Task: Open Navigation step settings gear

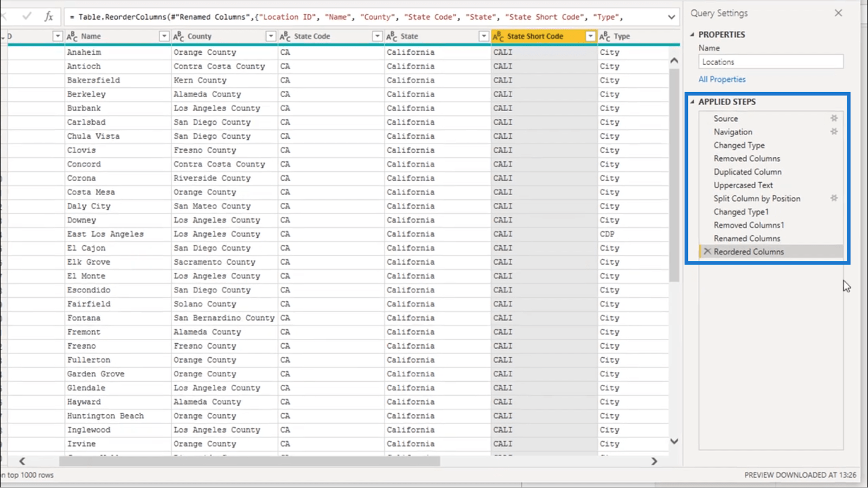Action: pos(834,132)
